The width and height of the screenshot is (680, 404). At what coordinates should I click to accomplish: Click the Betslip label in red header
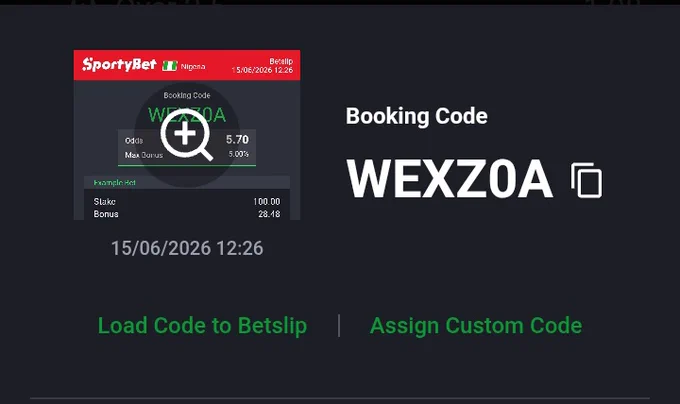(281, 62)
